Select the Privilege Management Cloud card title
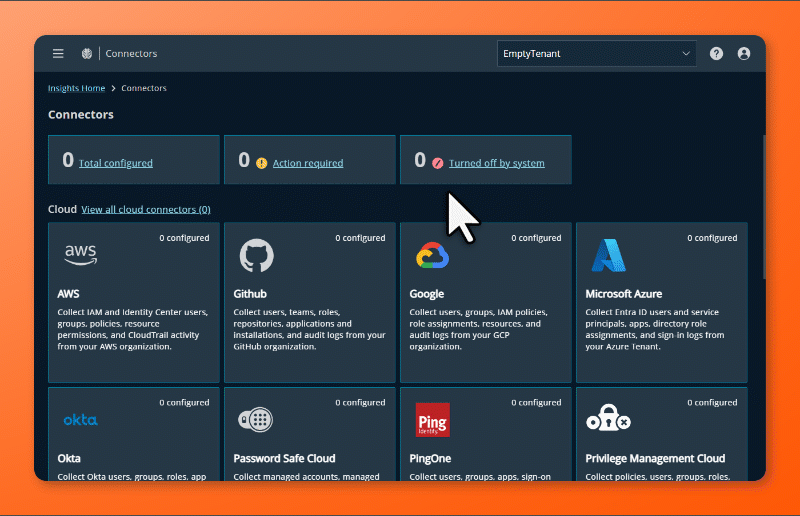Screen dimensions: 800x516 point(655,458)
